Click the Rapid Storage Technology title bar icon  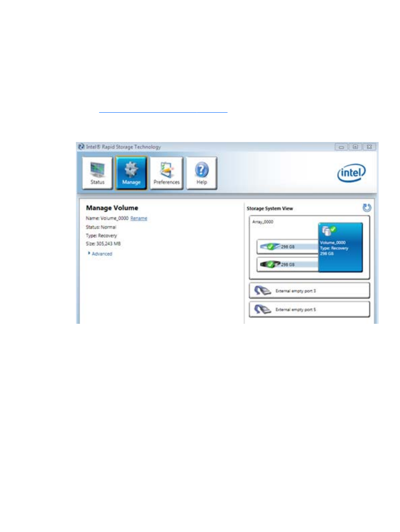tap(81, 147)
